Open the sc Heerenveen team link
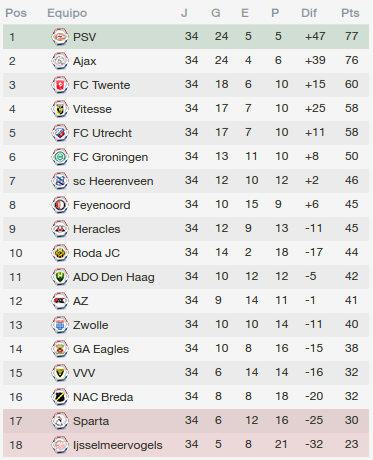This screenshot has width=373, height=460. point(113,181)
